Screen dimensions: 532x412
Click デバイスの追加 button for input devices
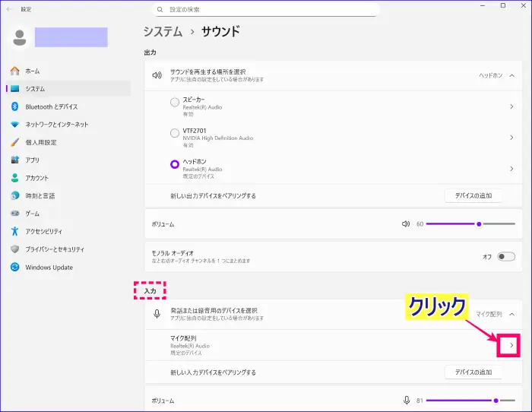(x=473, y=372)
